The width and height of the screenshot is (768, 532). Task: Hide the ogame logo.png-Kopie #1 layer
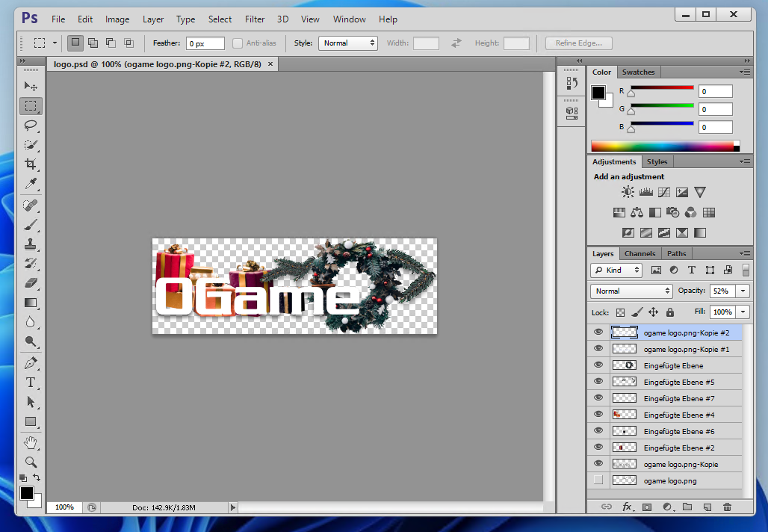598,349
